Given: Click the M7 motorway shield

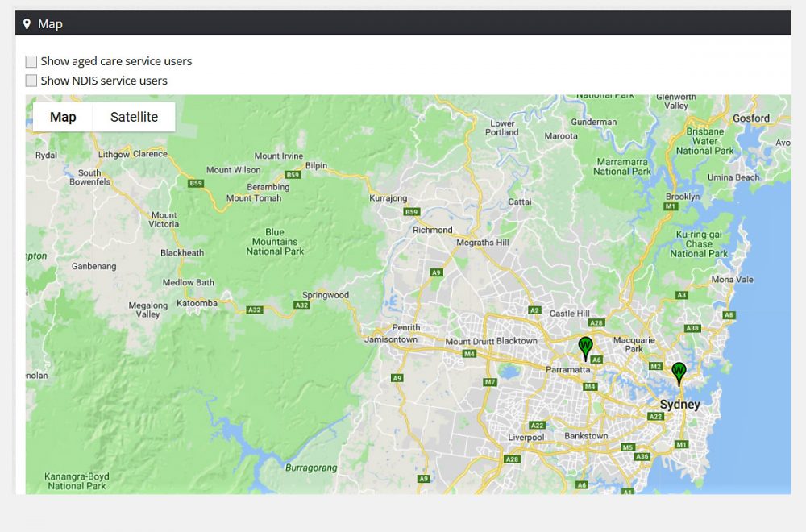Looking at the screenshot, I should (x=490, y=382).
